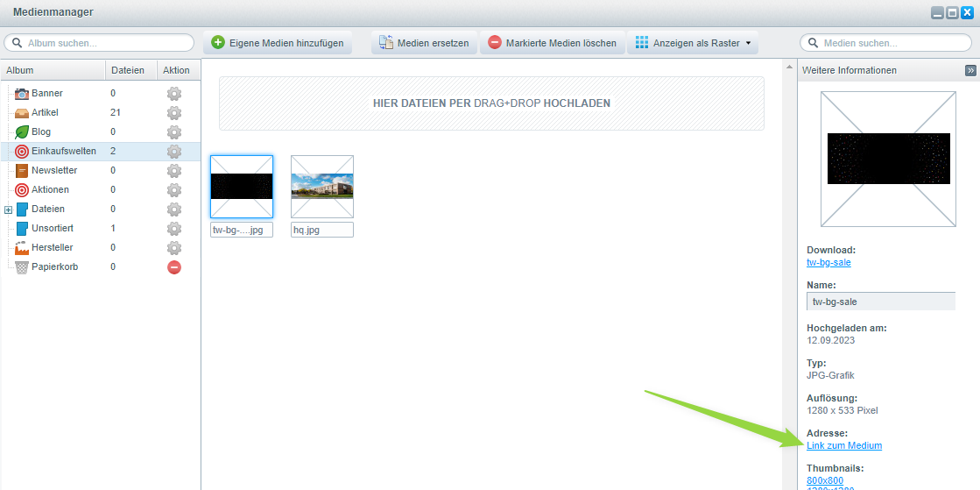980x490 pixels.
Task: Open settings gear for Aktionen album
Action: point(173,190)
